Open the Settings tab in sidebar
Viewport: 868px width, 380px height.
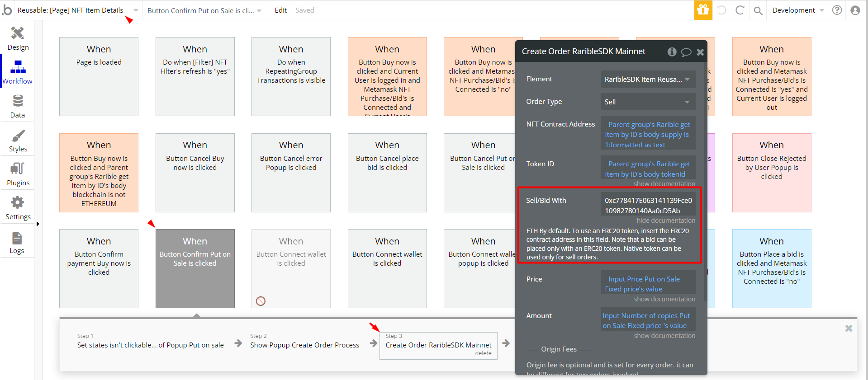18,207
